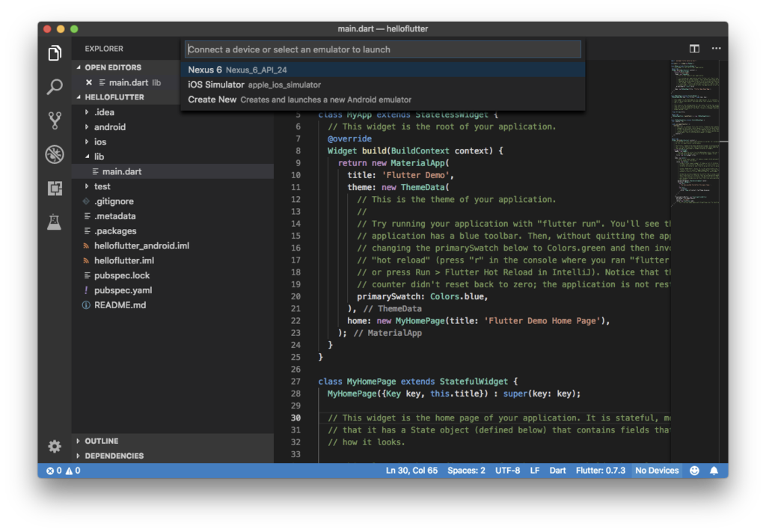Click the code minimap on the right
Screen dimensions: 766x532
tap(695, 132)
